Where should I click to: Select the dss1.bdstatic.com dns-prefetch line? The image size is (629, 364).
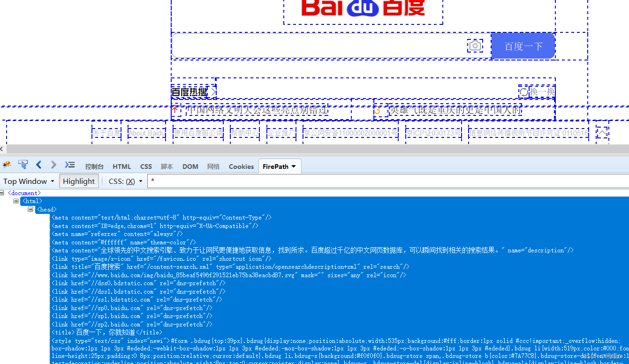coord(138,291)
